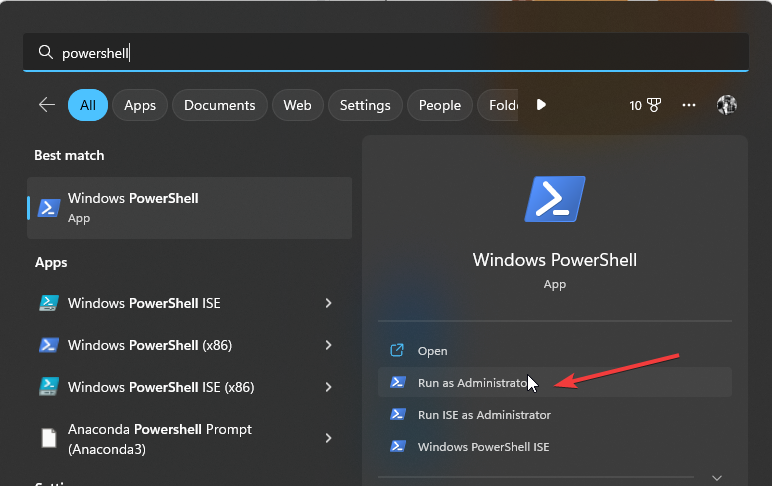Click the Windows PowerShell ISE app icon
Image resolution: width=772 pixels, height=486 pixels.
(48, 303)
